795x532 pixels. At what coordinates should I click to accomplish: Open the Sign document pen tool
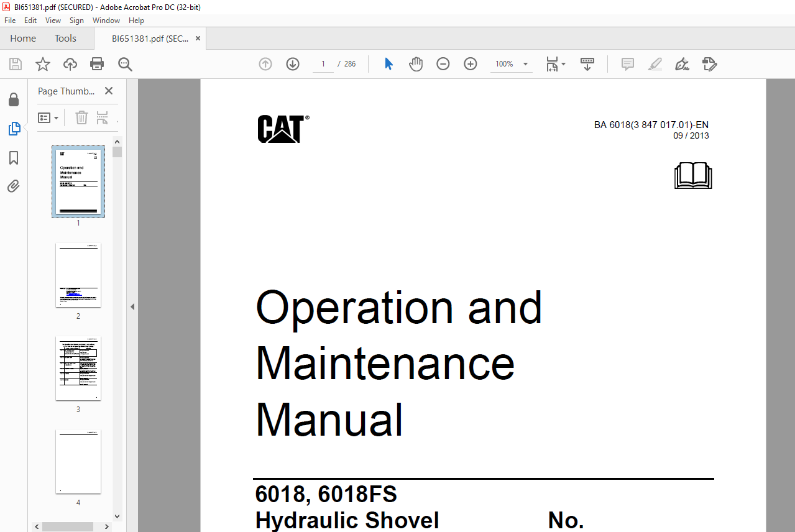(x=682, y=64)
